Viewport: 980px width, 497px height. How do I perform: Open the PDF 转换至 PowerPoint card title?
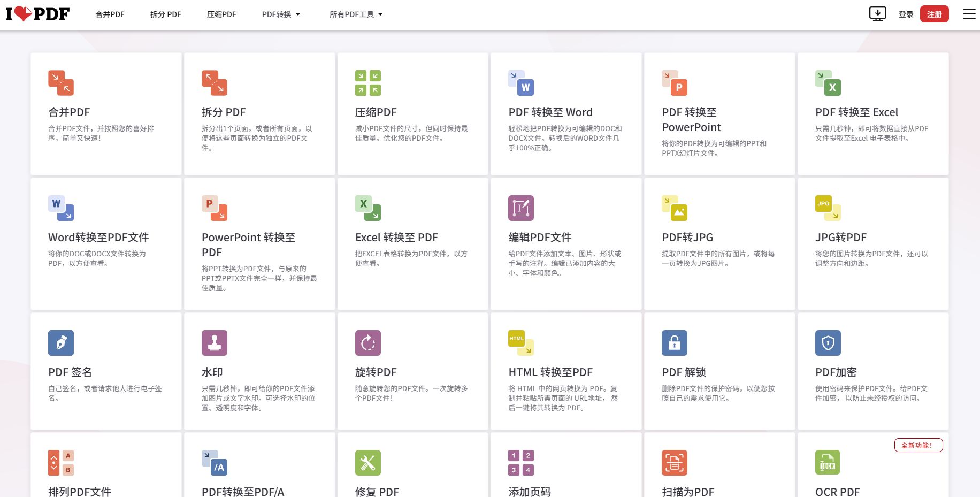692,120
